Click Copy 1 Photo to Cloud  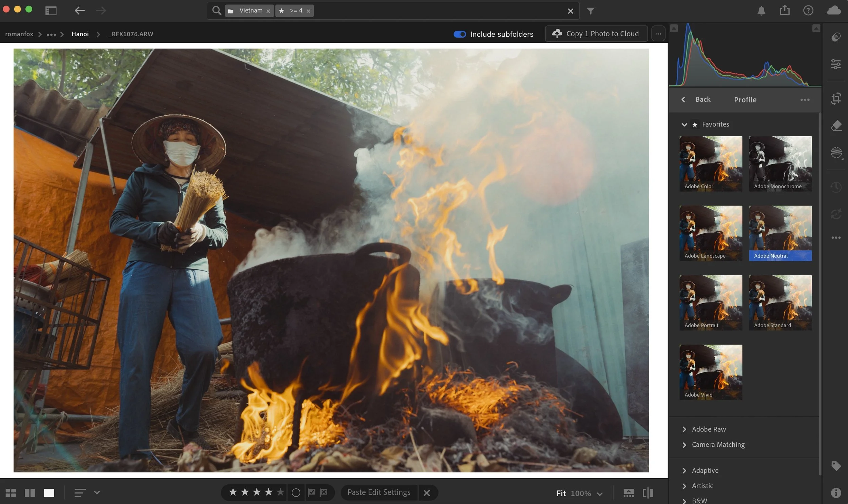click(x=596, y=34)
